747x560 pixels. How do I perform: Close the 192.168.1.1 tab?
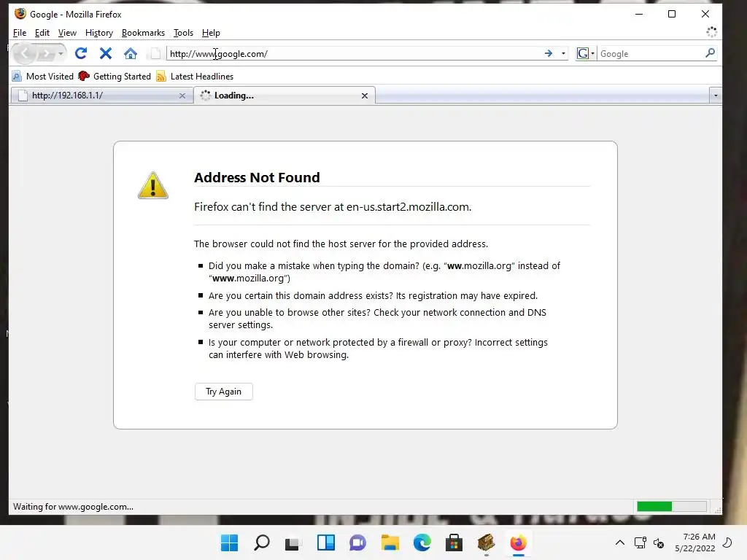(182, 96)
